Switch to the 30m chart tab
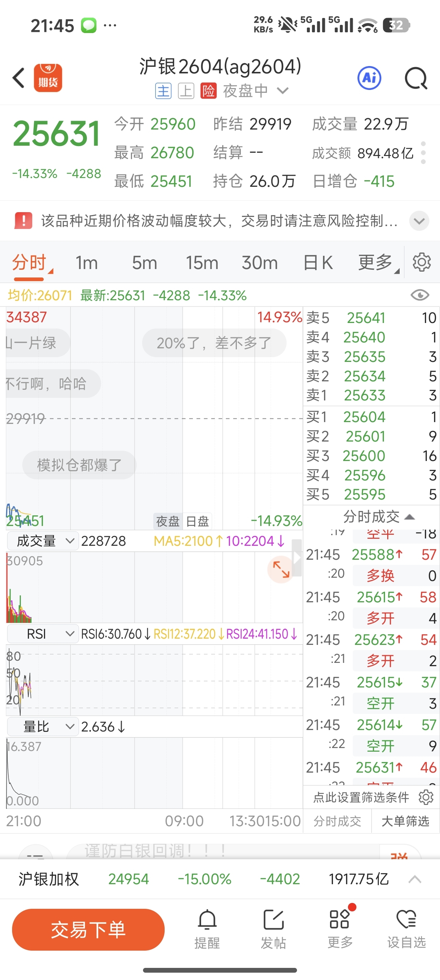 click(x=260, y=262)
